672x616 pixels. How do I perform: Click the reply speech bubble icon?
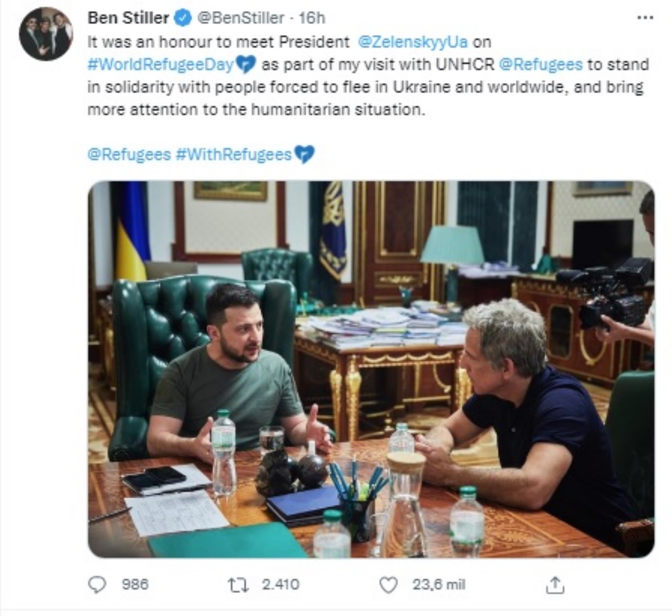click(x=97, y=585)
